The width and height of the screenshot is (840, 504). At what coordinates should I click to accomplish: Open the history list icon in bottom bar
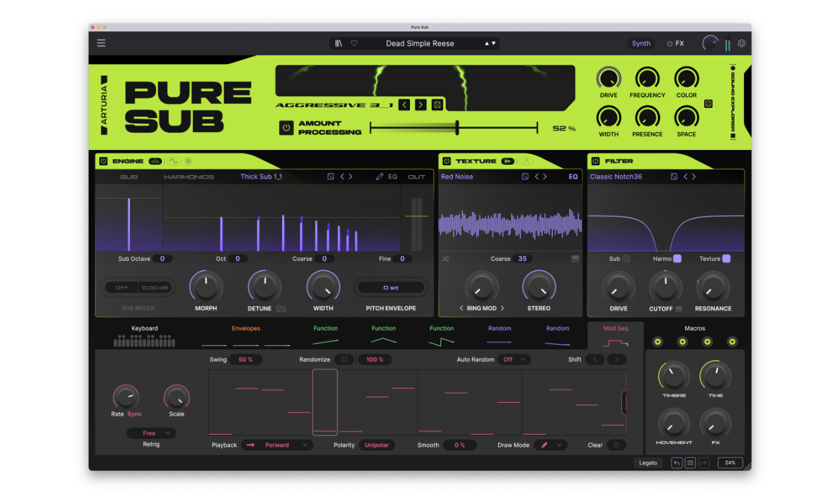690,463
